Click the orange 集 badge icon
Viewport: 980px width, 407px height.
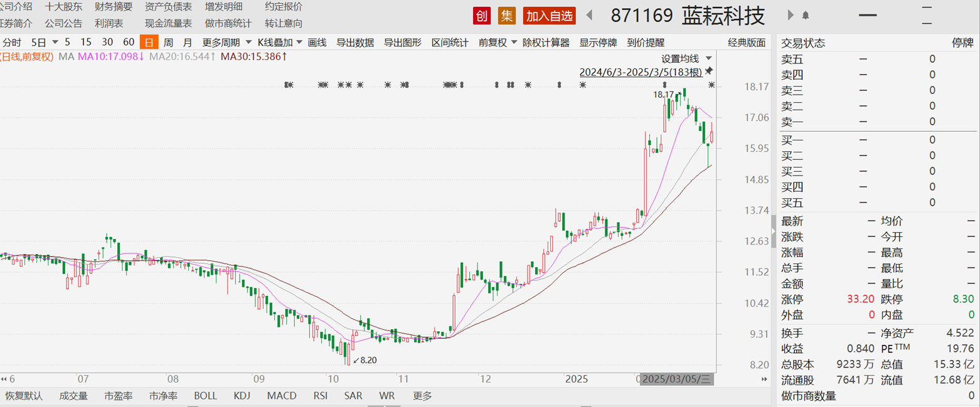pos(507,16)
